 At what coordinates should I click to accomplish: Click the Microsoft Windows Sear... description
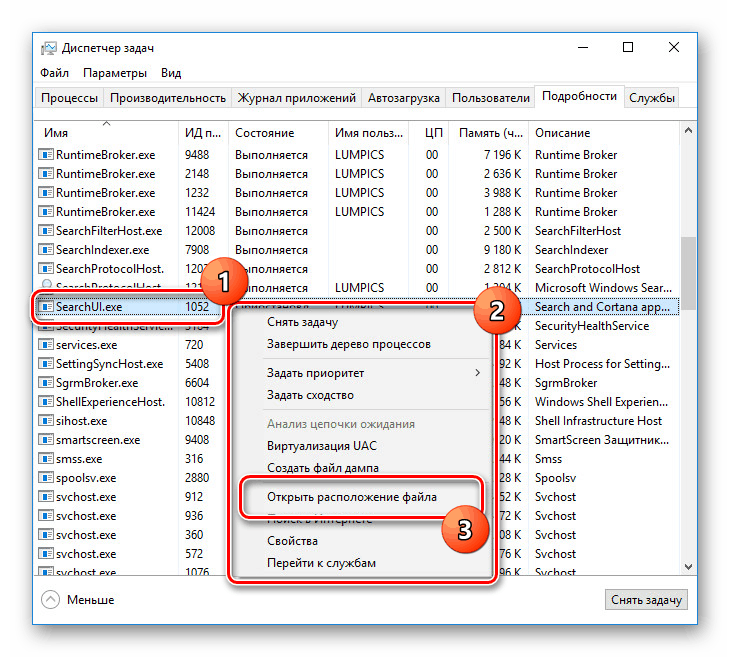603,288
